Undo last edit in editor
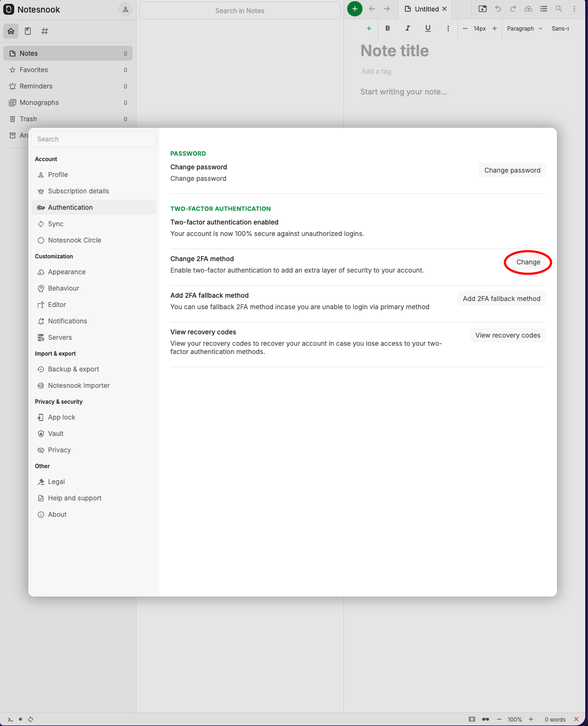Screen dimensions: 588x726 pyautogui.click(x=498, y=9)
